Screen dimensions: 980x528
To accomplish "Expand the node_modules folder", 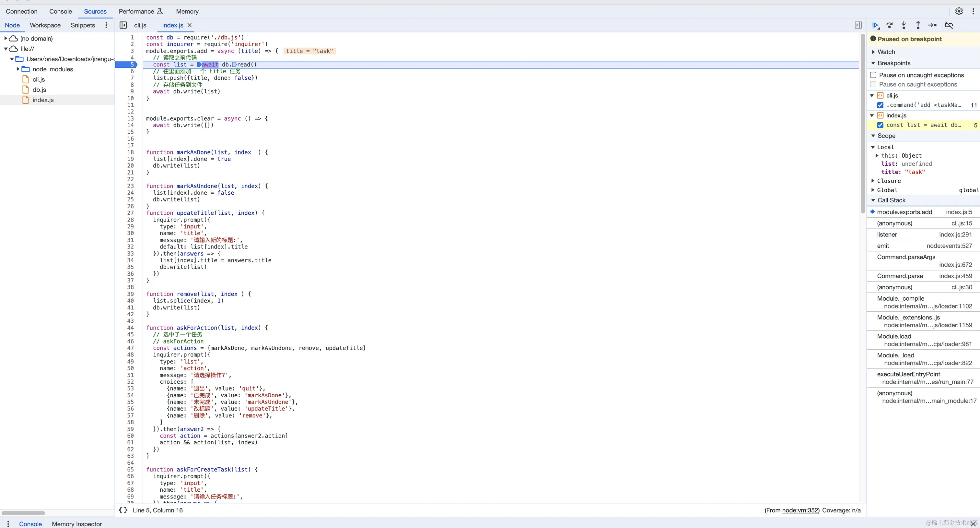I will [18, 69].
